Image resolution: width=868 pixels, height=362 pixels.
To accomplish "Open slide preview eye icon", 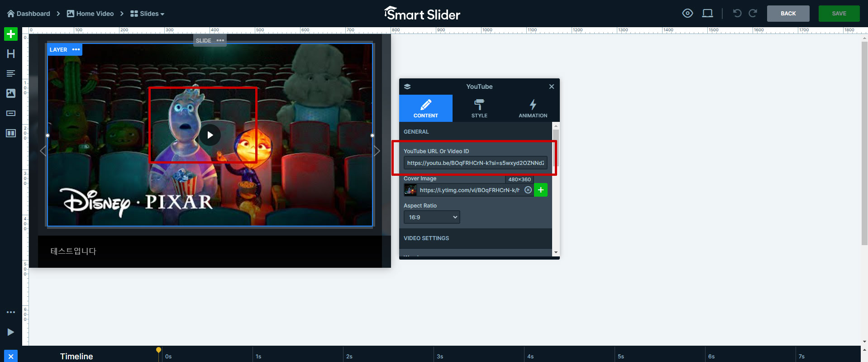I will point(687,13).
